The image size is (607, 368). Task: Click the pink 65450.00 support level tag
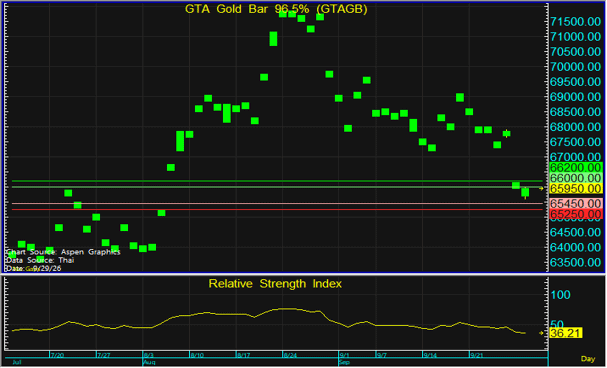576,204
